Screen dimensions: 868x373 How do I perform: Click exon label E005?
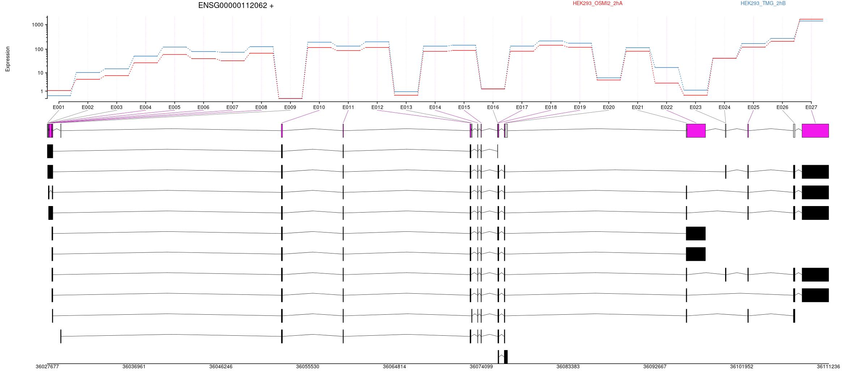pos(174,107)
